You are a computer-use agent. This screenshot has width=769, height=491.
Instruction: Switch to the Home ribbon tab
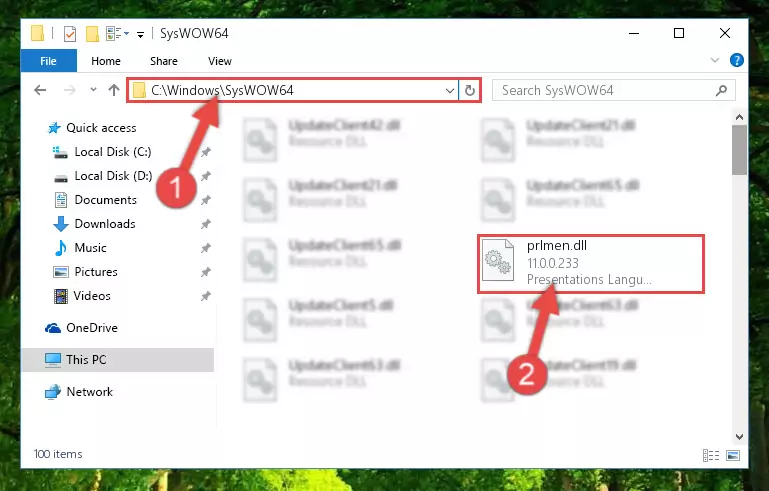coord(105,61)
